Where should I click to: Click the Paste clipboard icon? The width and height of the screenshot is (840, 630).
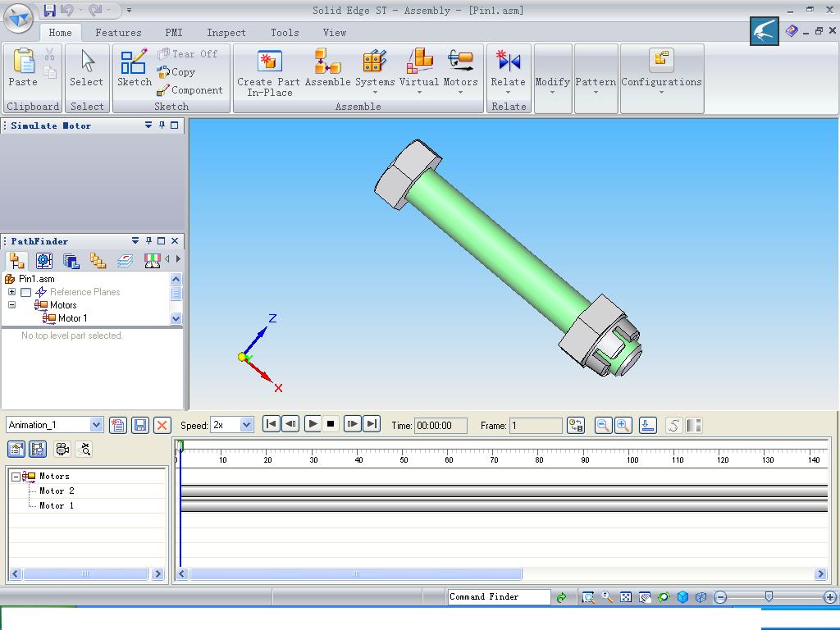click(x=23, y=62)
